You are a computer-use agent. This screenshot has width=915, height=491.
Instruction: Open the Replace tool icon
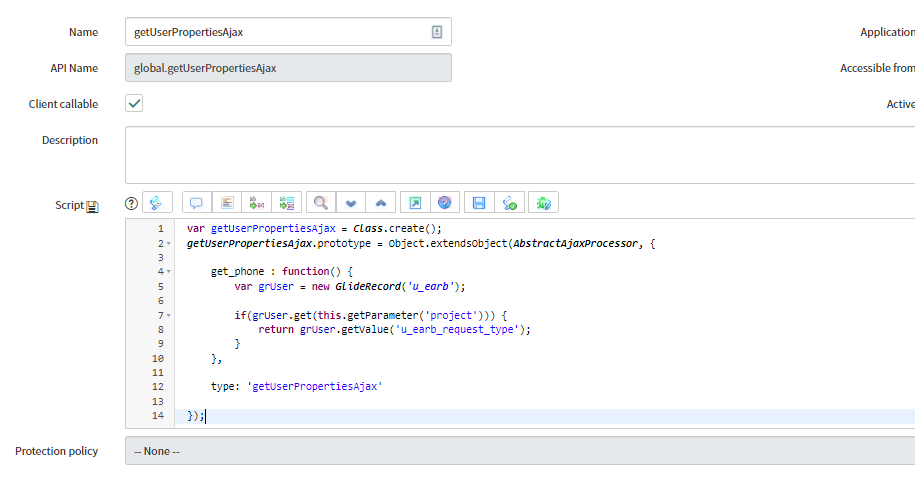(257, 203)
